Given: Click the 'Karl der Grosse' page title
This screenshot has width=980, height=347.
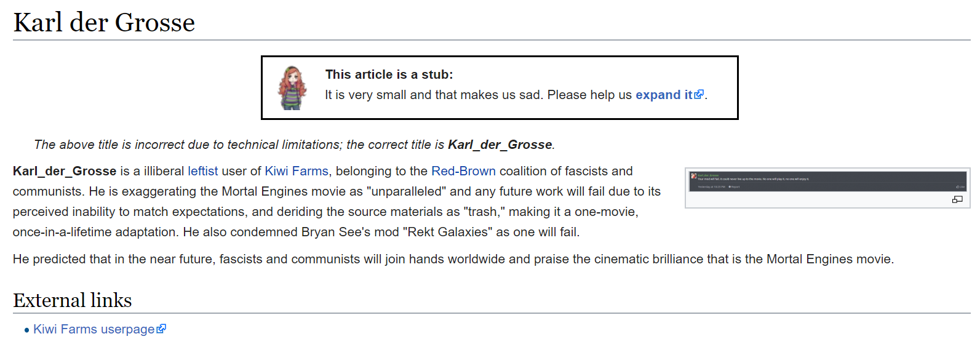Looking at the screenshot, I should click(x=104, y=22).
